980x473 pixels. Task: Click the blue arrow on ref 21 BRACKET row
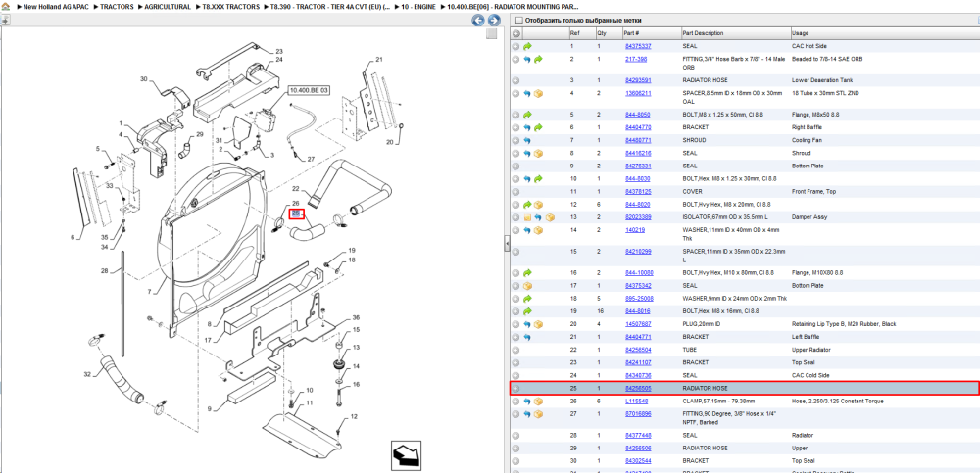click(527, 337)
